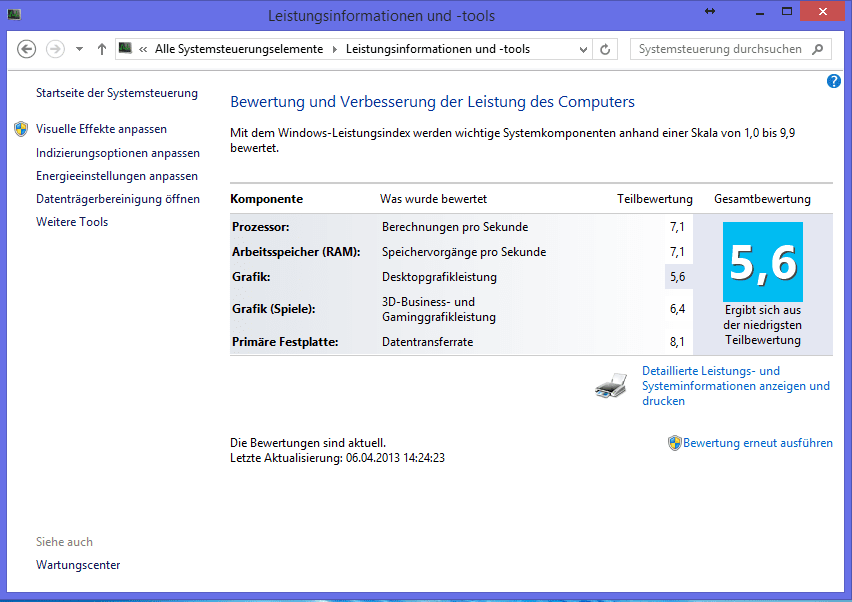Click 'Grafik (Spiele):' row label
The image size is (852, 602).
[x=273, y=309]
